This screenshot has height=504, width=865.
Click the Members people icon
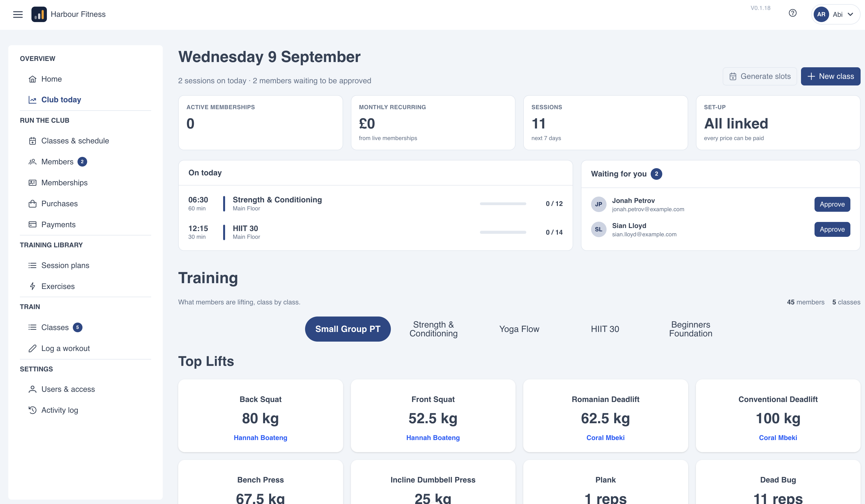[x=32, y=162]
